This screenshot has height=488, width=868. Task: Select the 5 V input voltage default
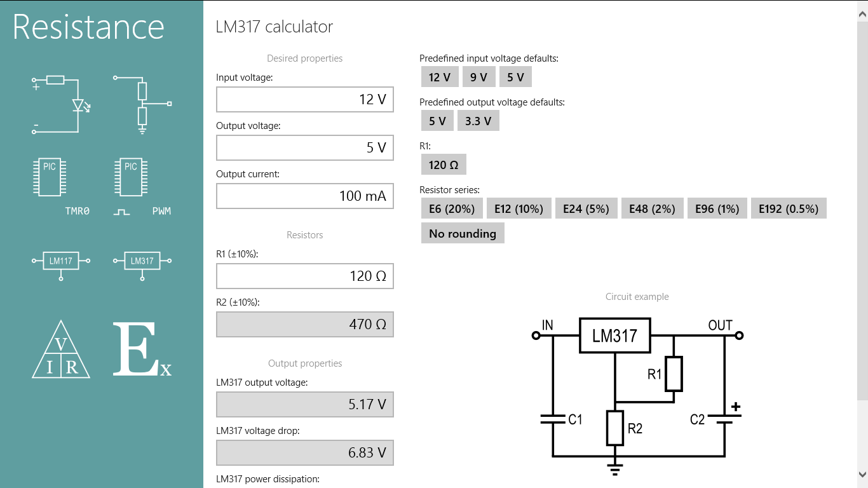(x=515, y=77)
